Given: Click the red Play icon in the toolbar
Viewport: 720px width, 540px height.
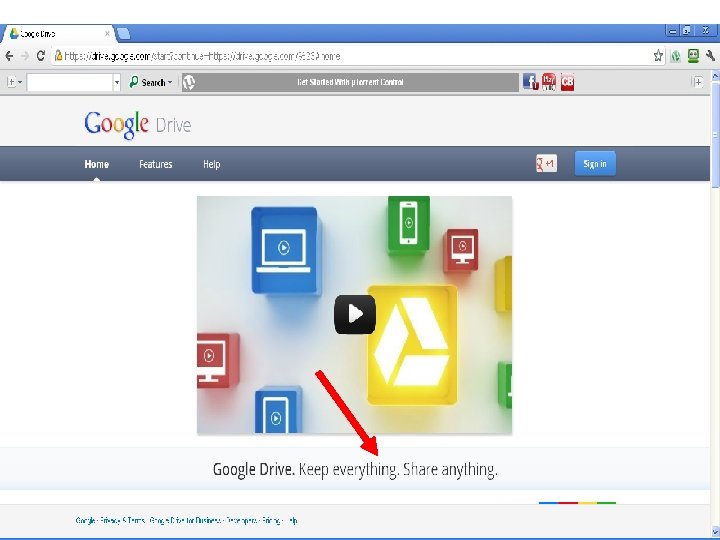Looking at the screenshot, I should [x=549, y=82].
